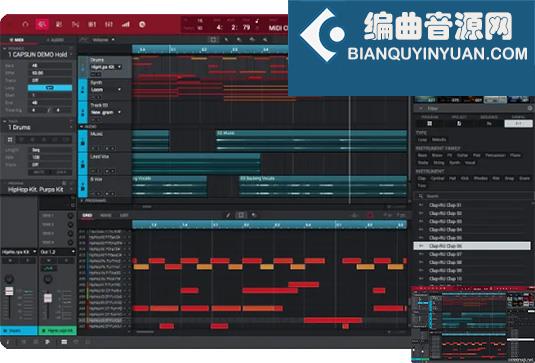
Task: Open Synth track Loom dropdown
Action: coord(106,90)
